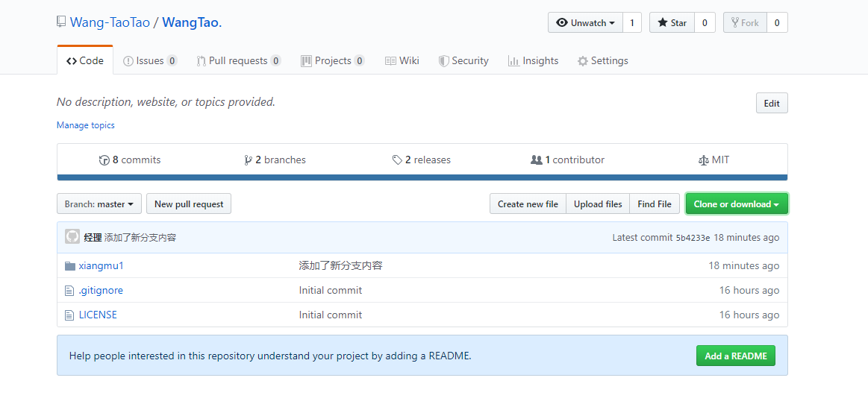The width and height of the screenshot is (868, 410).
Task: Click LICENSE row '16 hours ago' timestamp
Action: (749, 315)
